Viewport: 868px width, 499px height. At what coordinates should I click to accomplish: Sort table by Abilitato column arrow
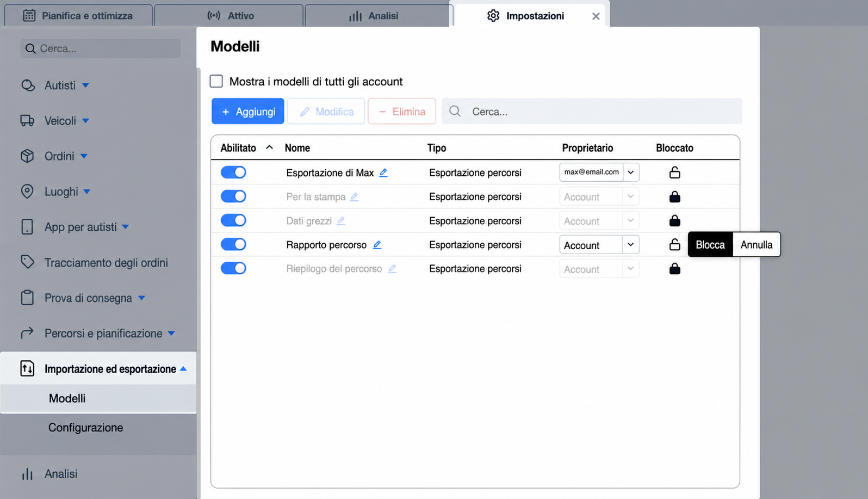269,147
